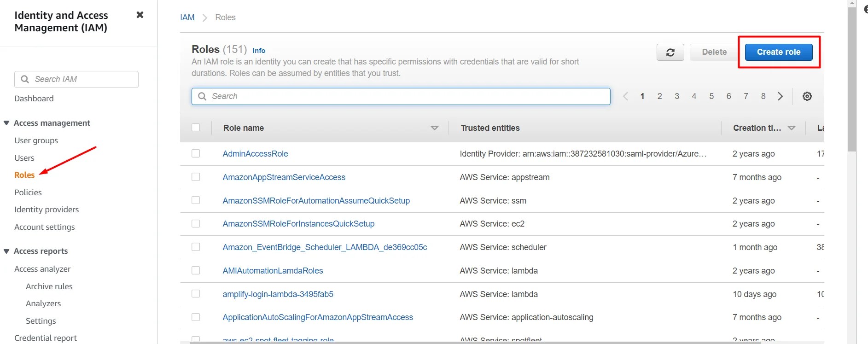Viewport: 868px width, 344px height.
Task: Go to next page of roles
Action: pyautogui.click(x=780, y=96)
